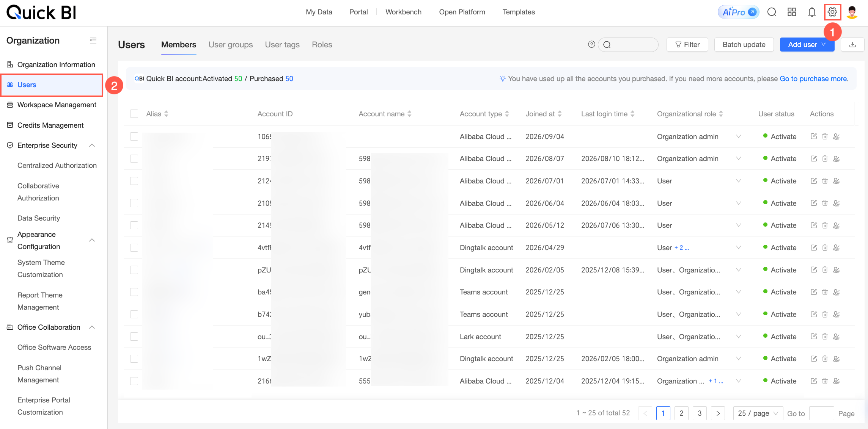Screen dimensions: 868x429
Task: Open the 25 / page size dropdown
Action: coord(758,413)
